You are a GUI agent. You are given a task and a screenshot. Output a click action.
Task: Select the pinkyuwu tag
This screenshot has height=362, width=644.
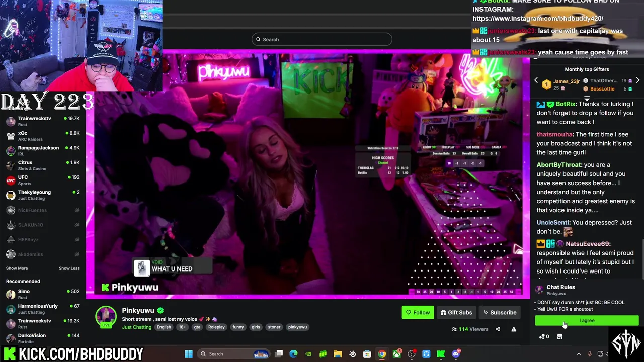click(297, 327)
